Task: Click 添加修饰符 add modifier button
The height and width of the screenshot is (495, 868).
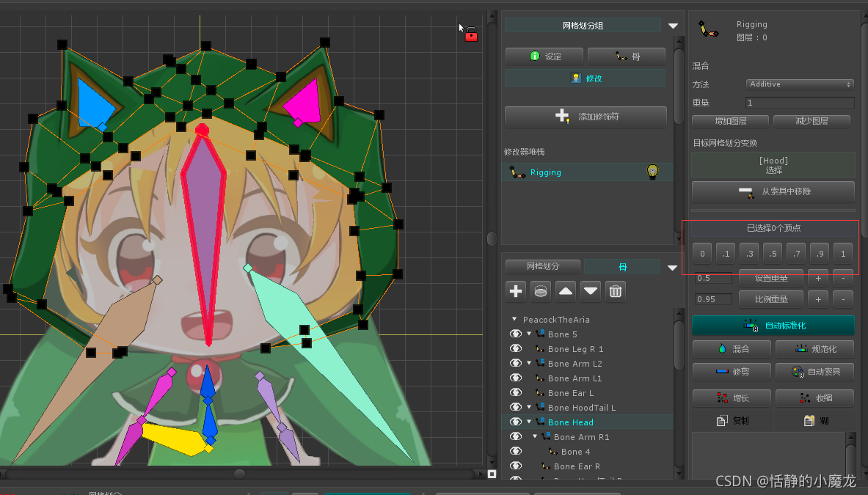Action: (586, 116)
